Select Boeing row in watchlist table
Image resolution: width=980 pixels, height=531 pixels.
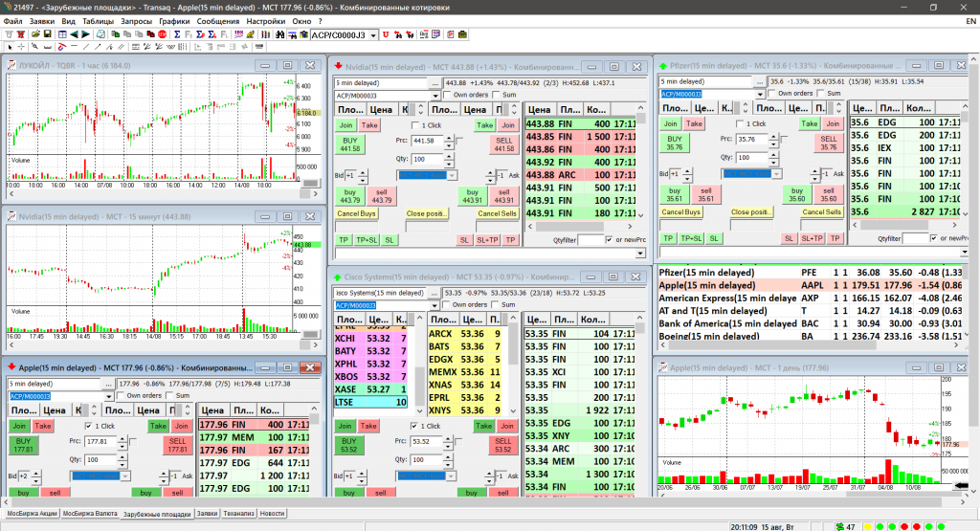pyautogui.click(x=811, y=336)
